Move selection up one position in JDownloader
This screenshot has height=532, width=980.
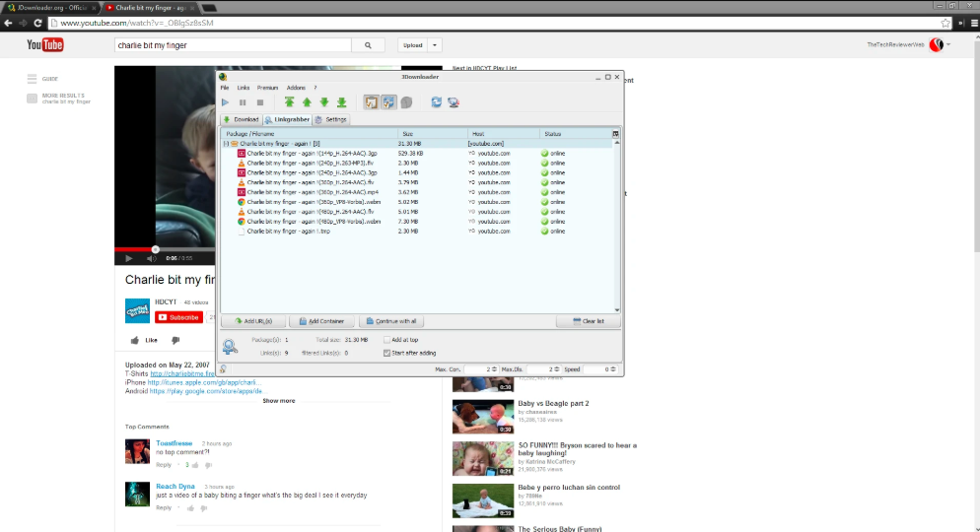point(307,102)
